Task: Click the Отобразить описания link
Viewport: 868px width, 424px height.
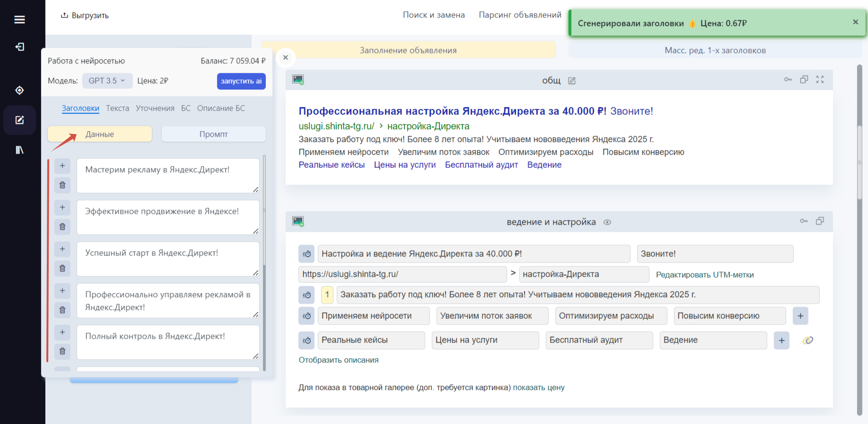Action: click(x=339, y=360)
